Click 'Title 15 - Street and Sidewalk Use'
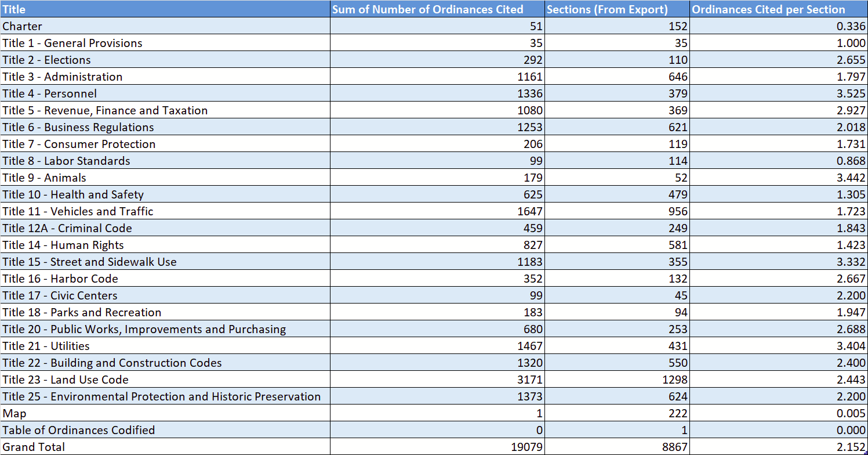This screenshot has width=868, height=455. [165, 262]
